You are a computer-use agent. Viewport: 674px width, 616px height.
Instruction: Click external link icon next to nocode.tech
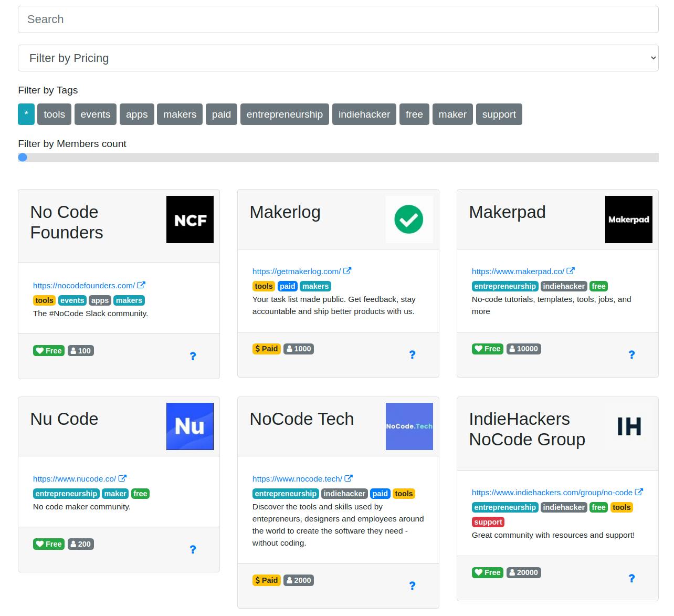[x=349, y=478]
